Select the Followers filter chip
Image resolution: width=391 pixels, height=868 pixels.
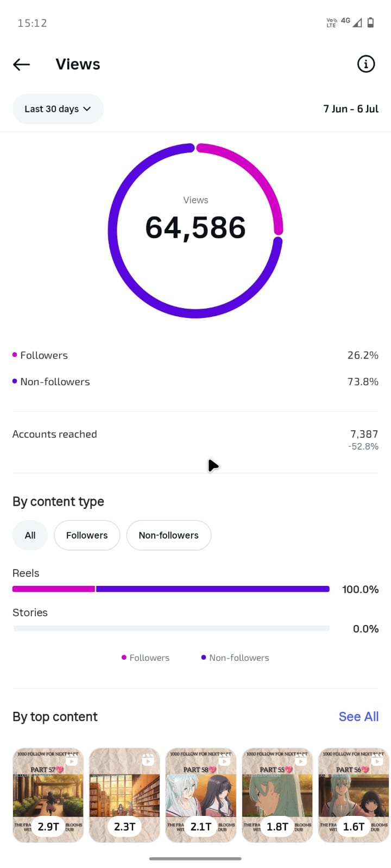click(x=87, y=535)
